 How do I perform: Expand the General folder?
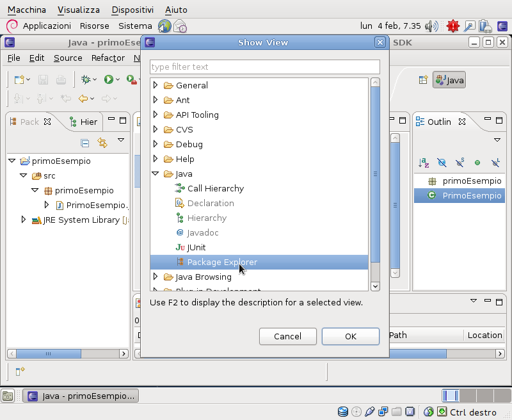tap(156, 85)
